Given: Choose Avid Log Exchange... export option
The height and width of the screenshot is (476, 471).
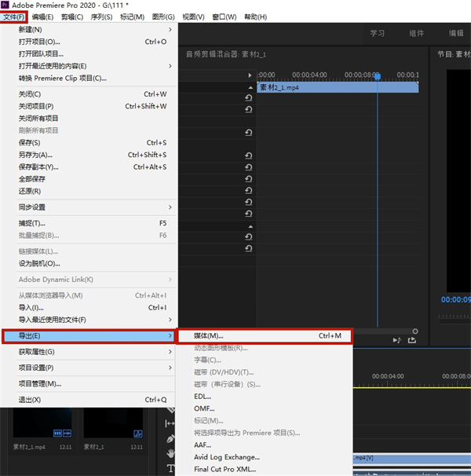Looking at the screenshot, I should (265, 457).
